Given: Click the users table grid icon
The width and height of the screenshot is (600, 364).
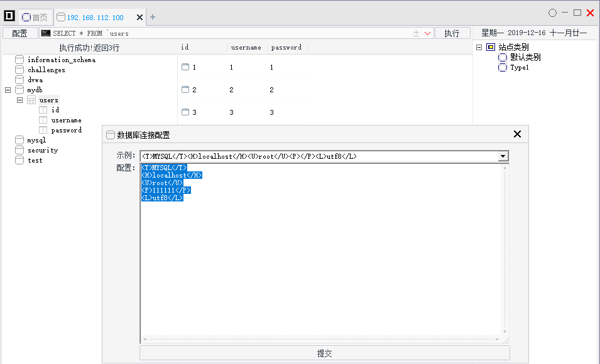Looking at the screenshot, I should [31, 100].
